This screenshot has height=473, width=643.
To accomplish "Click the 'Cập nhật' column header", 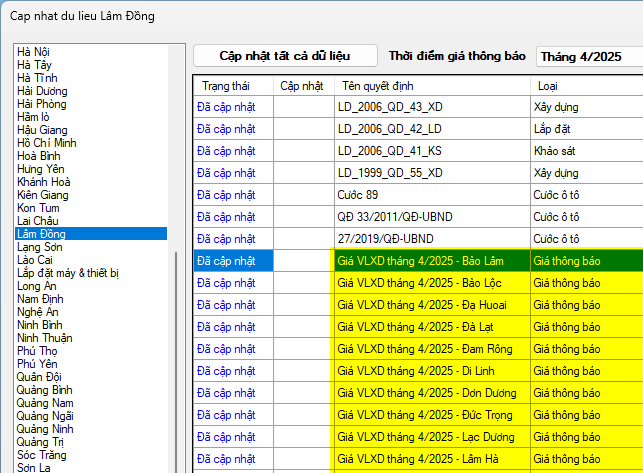I will pyautogui.click(x=304, y=86).
